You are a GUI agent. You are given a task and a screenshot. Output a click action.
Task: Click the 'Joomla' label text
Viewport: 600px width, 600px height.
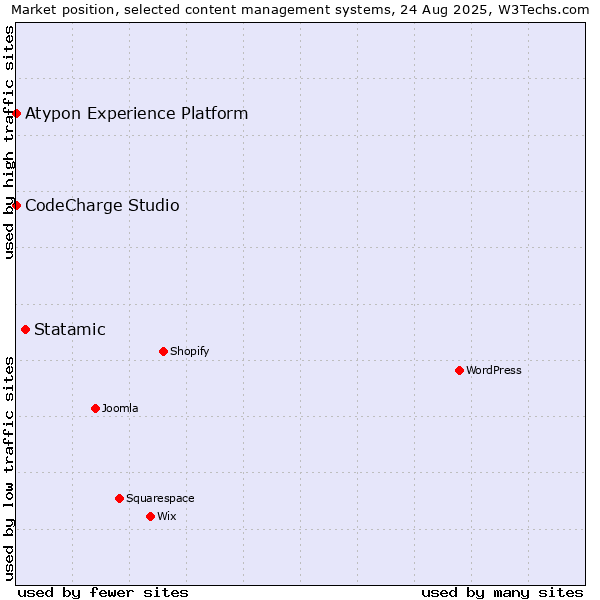coord(120,408)
